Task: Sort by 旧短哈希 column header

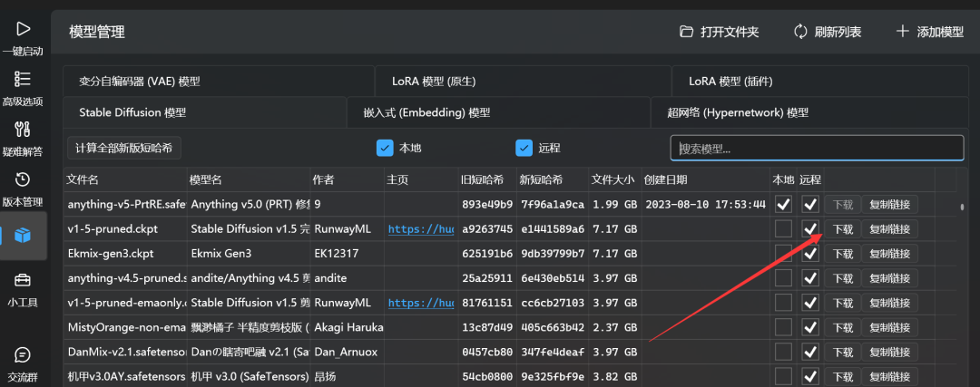Action: 486,179
